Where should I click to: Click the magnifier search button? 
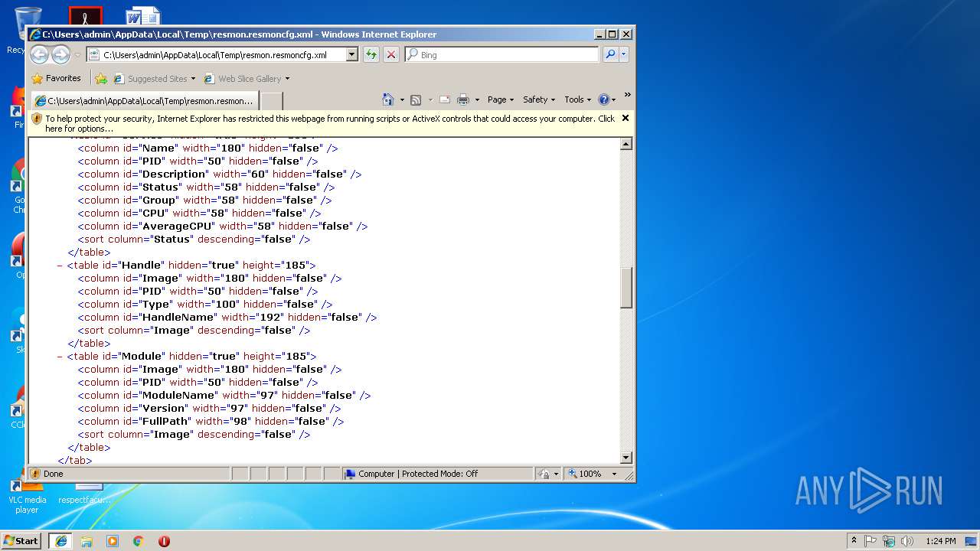(610, 54)
